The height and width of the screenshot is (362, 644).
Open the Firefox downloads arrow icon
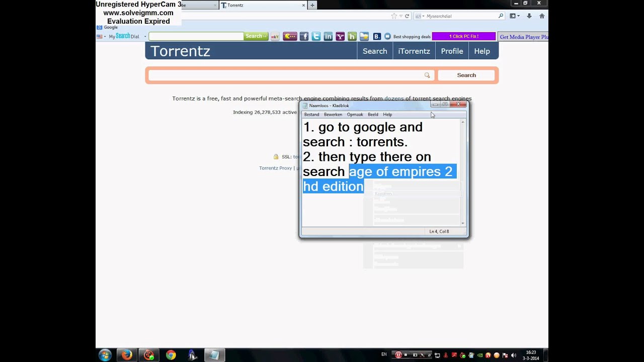tap(529, 16)
